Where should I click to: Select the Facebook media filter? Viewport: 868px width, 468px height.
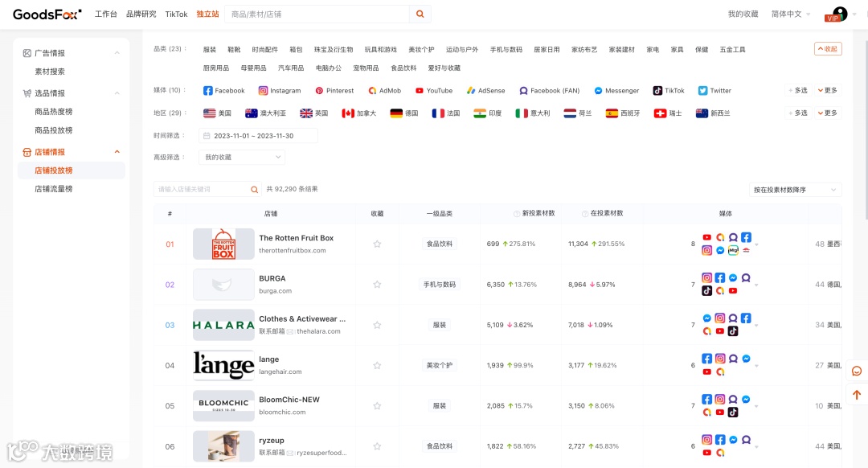coord(223,91)
